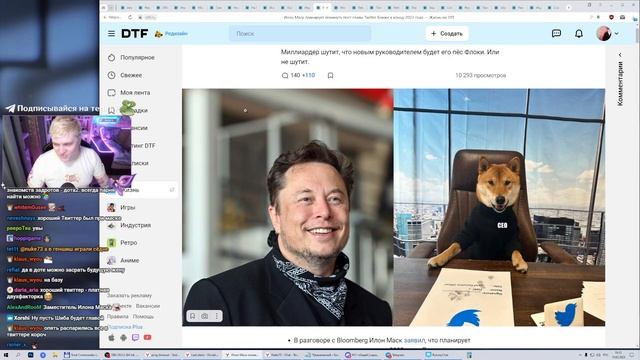Open the notifications bell
The width and height of the screenshot is (640, 360).
click(579, 33)
